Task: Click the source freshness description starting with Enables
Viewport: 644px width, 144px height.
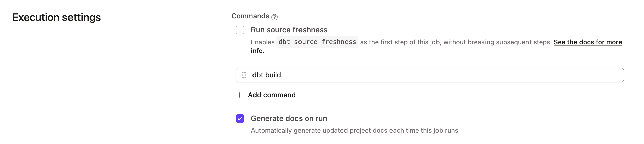Action: click(263, 42)
